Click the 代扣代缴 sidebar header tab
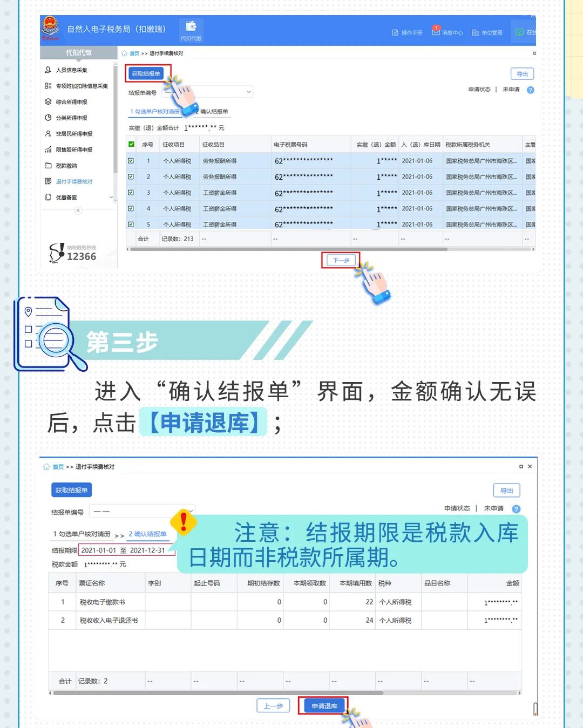The height and width of the screenshot is (728, 583). click(x=79, y=52)
